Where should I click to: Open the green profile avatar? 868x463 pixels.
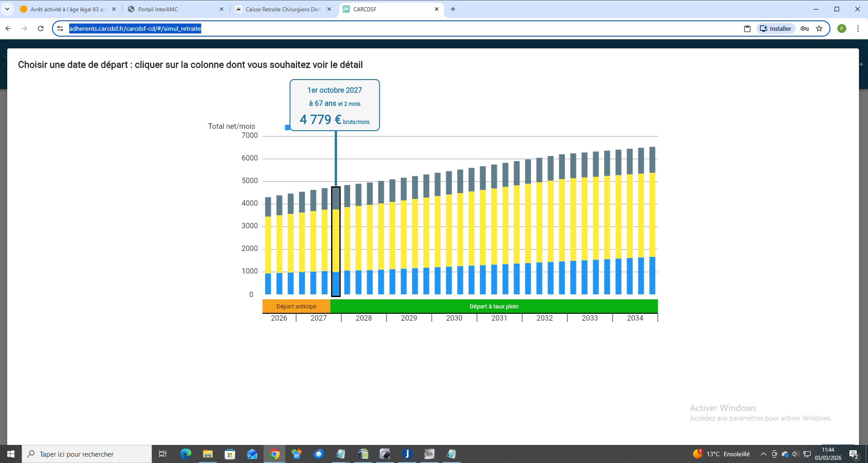click(x=842, y=28)
